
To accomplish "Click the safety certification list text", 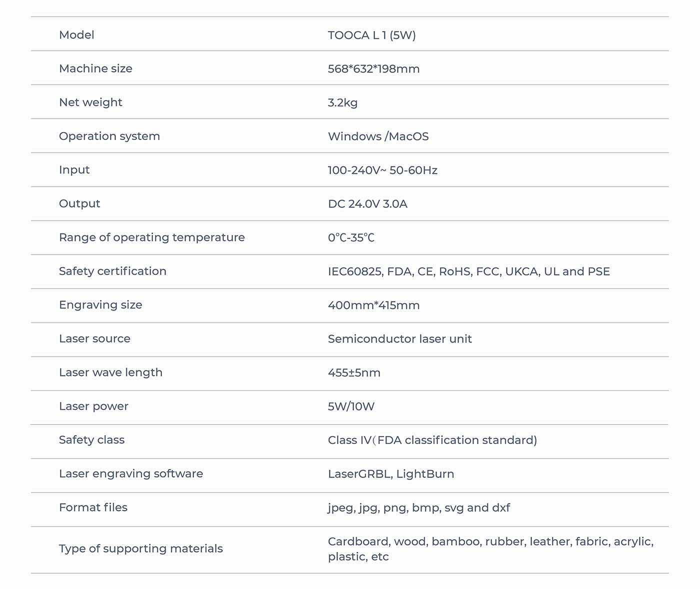I will pyautogui.click(x=468, y=271).
